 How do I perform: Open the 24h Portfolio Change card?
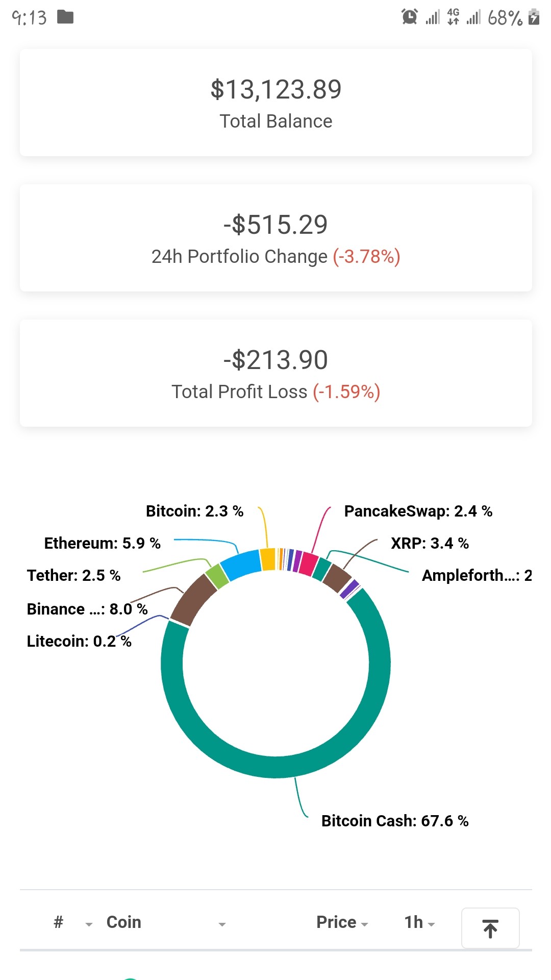276,238
